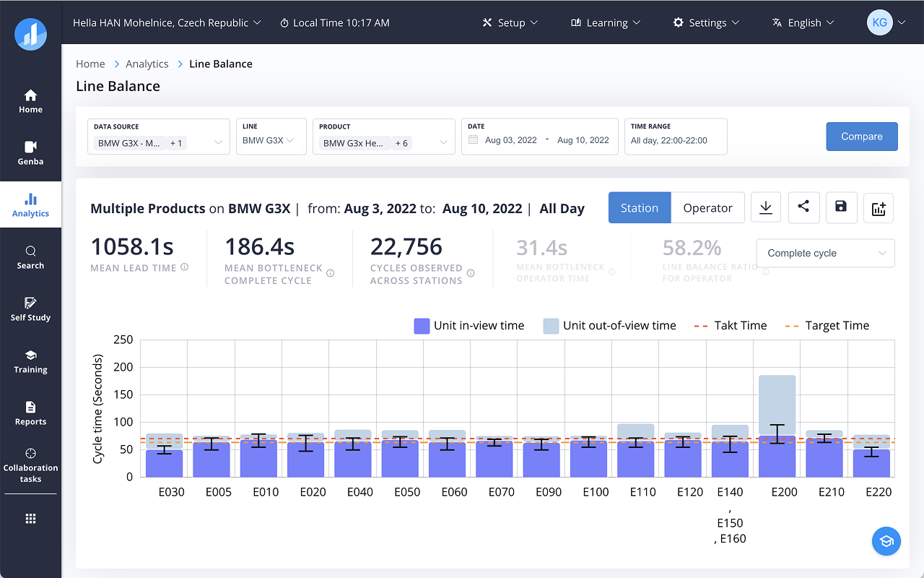Click info icon for Mean Bottleneck Complete Cycle
Screen dimensions: 924x578
coord(331,274)
